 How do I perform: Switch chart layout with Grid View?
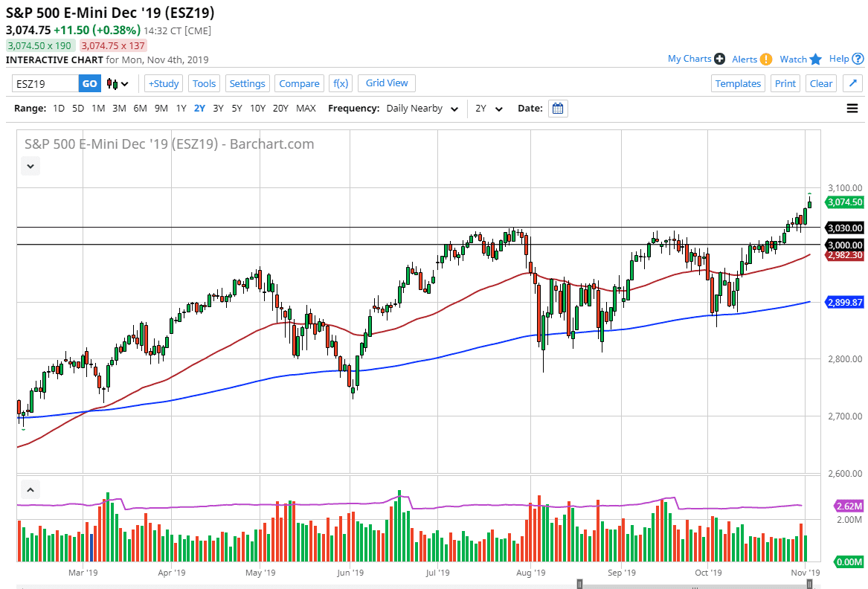tap(386, 83)
